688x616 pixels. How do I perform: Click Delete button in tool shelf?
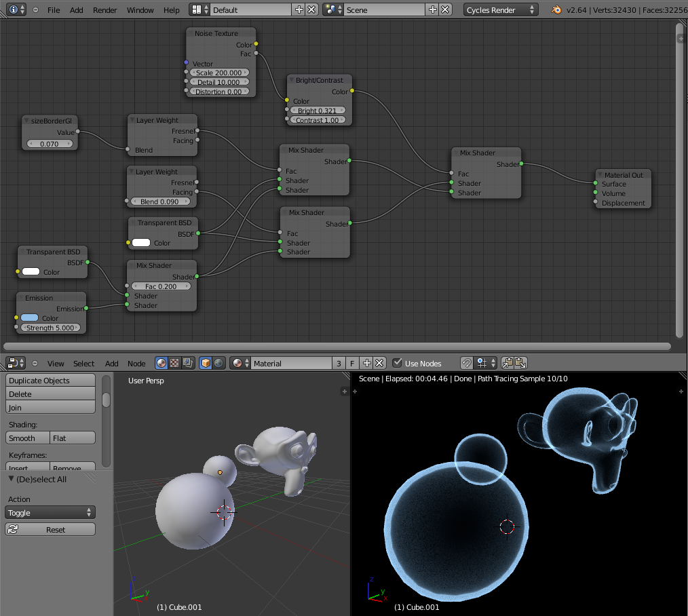point(50,394)
